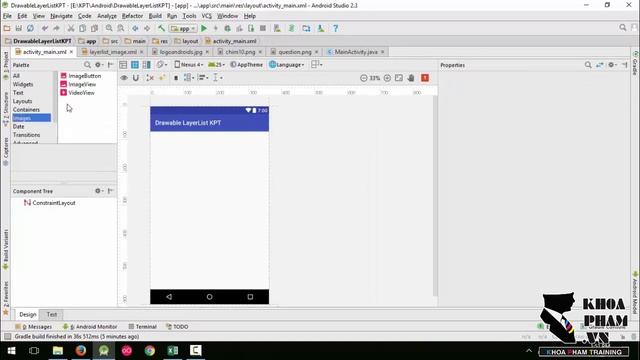Click the Zoom to Fit Screen icon
This screenshot has width=640, height=360.
click(x=399, y=78)
